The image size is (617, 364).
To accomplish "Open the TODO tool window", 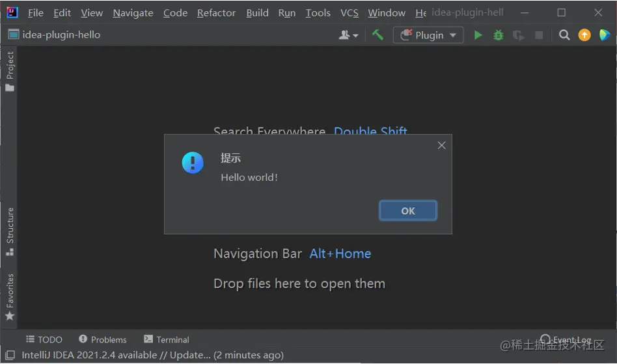I will click(x=44, y=339).
